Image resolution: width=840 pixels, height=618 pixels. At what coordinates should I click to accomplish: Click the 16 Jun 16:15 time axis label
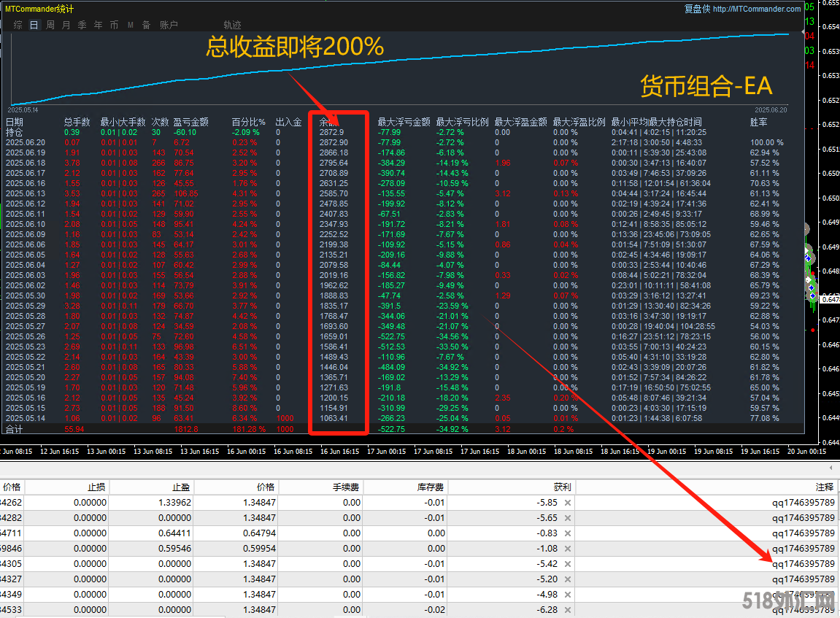click(x=339, y=452)
